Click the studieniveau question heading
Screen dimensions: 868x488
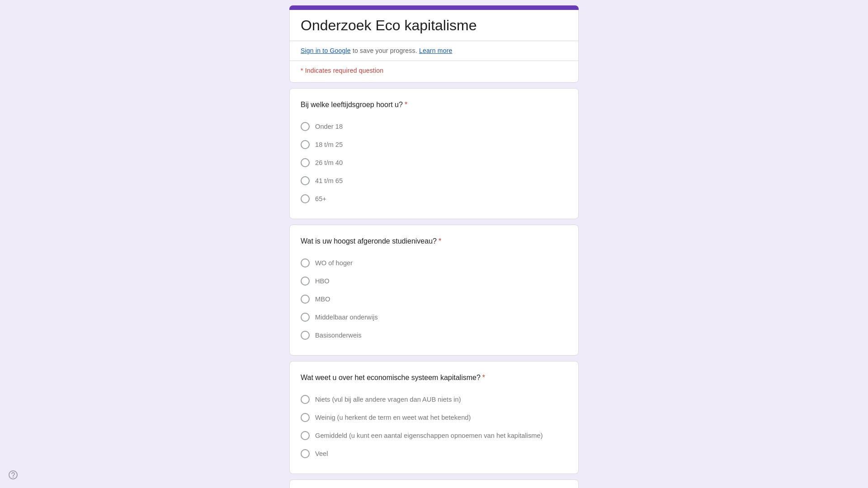click(x=368, y=241)
